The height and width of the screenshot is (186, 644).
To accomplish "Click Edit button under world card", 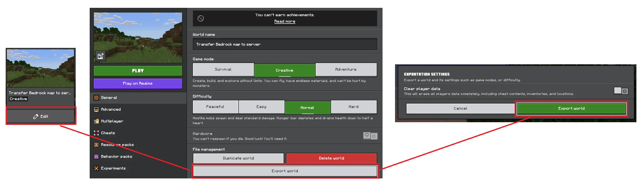I will click(40, 116).
